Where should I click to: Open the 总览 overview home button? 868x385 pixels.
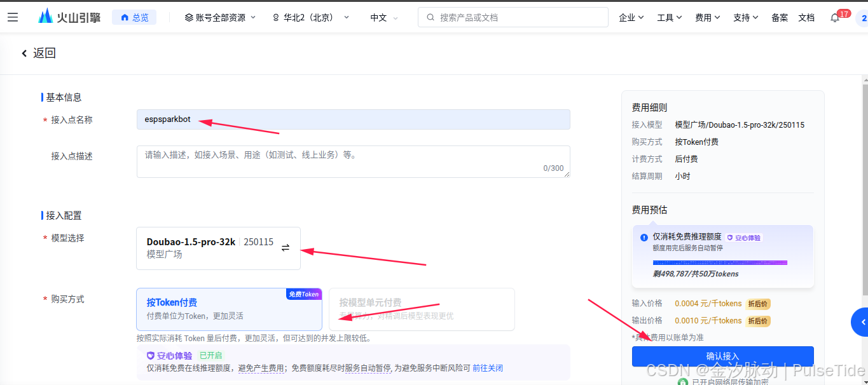[x=134, y=18]
